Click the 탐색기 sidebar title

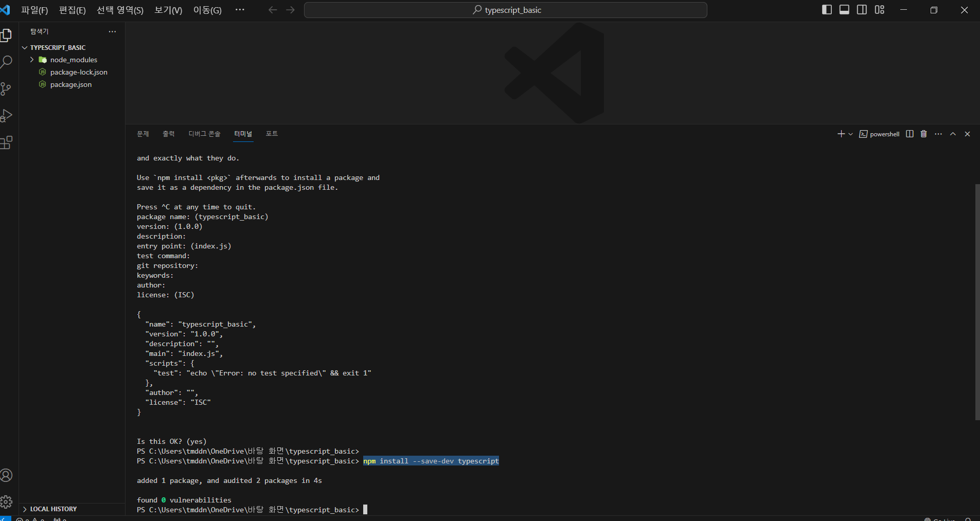39,31
